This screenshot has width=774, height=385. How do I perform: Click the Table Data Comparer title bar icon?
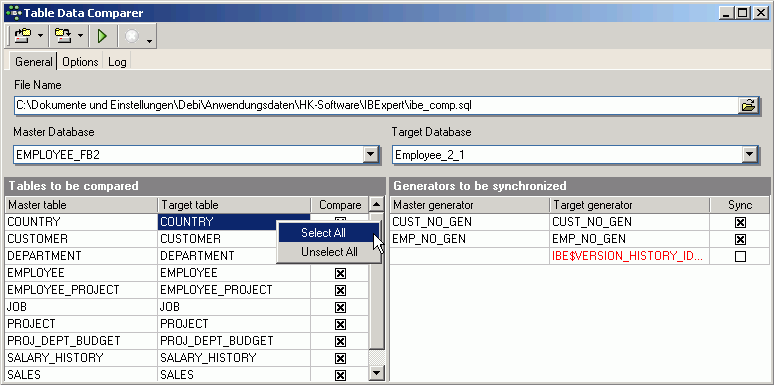[13, 12]
